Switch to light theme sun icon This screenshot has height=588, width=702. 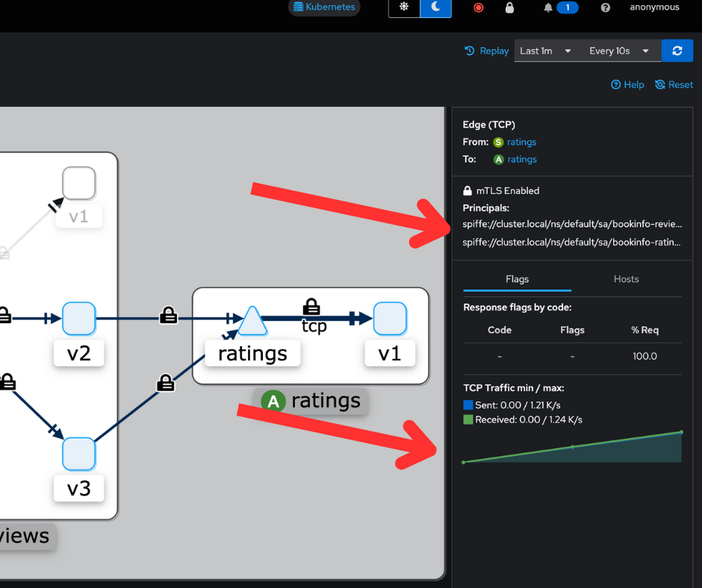click(x=404, y=7)
